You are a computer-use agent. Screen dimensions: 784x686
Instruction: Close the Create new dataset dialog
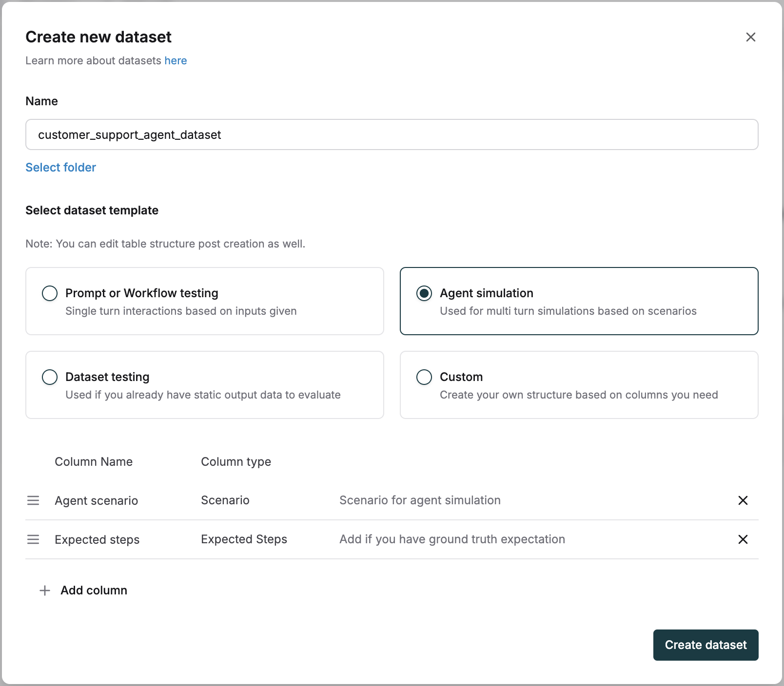tap(750, 37)
